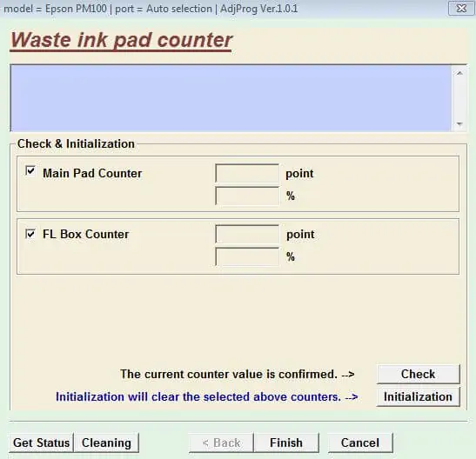Click the log area scroll down arrow

(459, 124)
